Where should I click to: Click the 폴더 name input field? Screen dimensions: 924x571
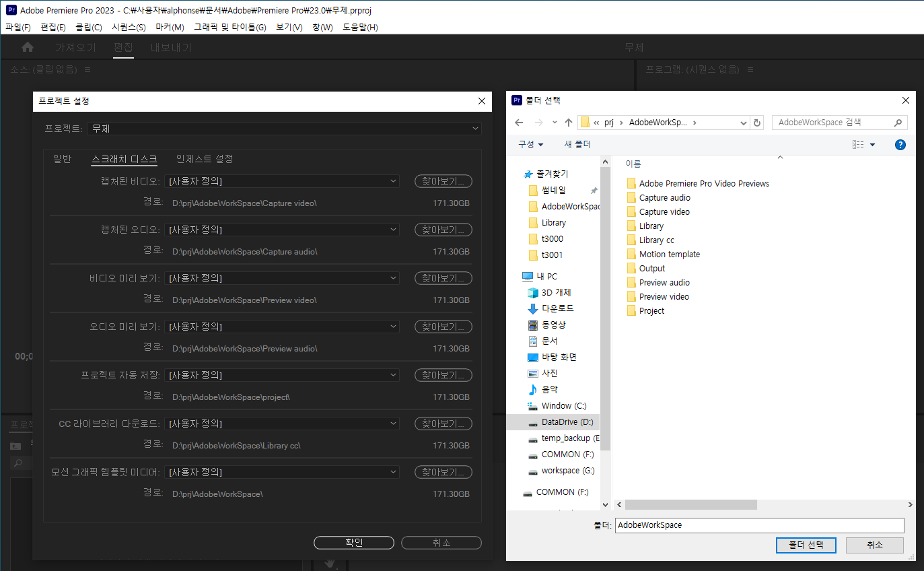(760, 525)
